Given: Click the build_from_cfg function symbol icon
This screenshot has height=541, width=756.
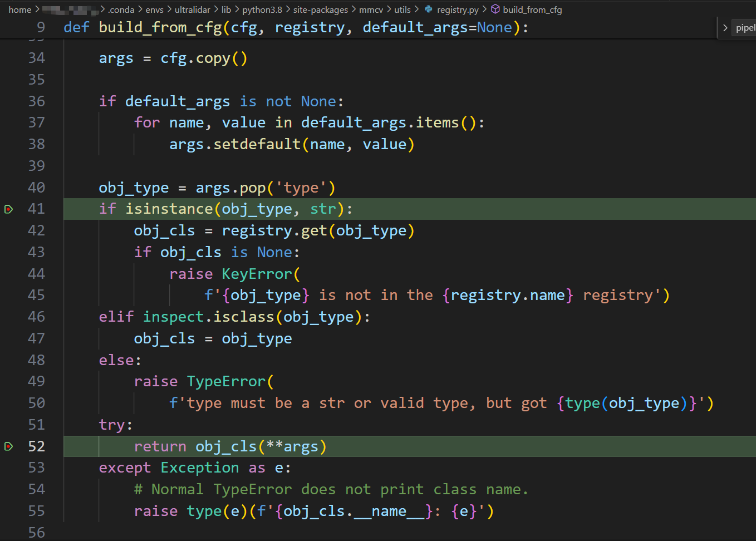Looking at the screenshot, I should (495, 9).
